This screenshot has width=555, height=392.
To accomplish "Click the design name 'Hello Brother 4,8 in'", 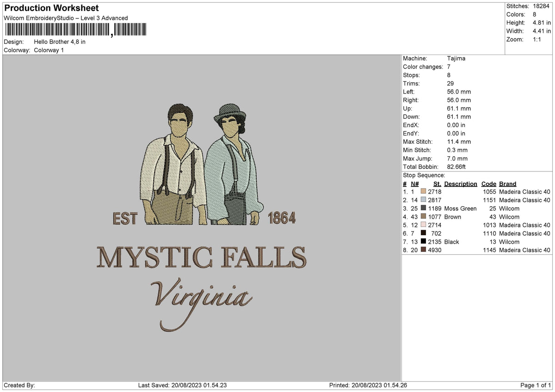I will point(60,42).
